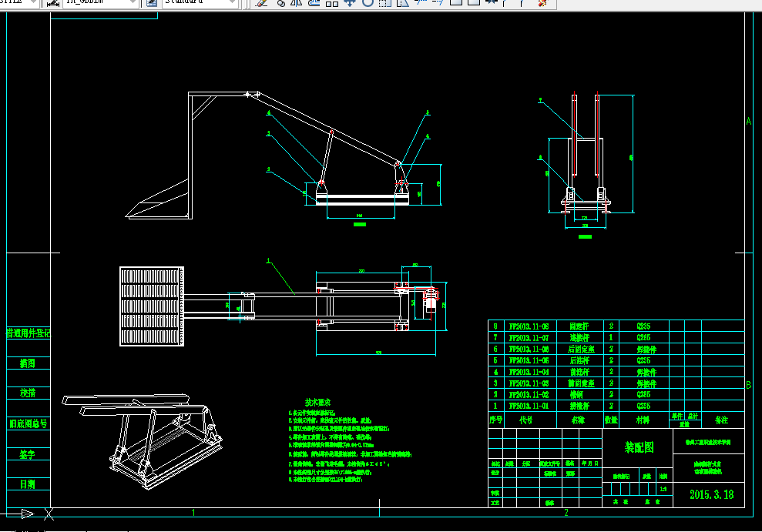Image resolution: width=762 pixels, height=532 pixels.
Task: Select the Rotate tool
Action: tap(368, 2)
